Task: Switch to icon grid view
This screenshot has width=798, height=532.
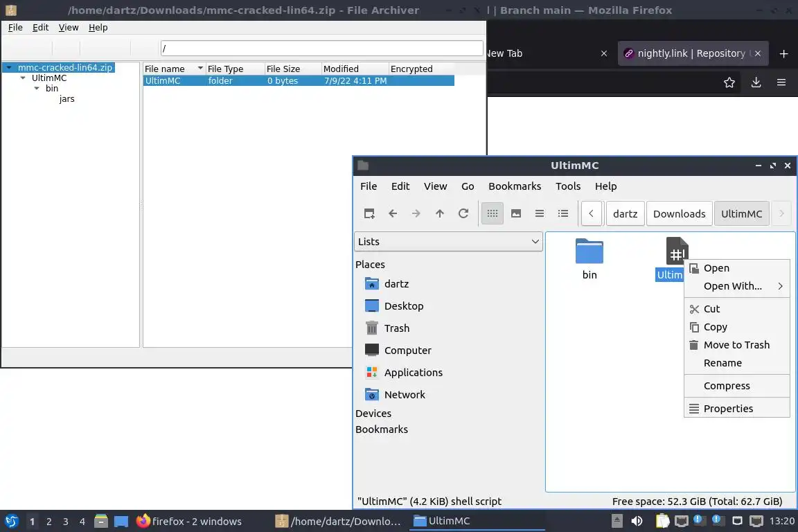Action: pos(492,214)
